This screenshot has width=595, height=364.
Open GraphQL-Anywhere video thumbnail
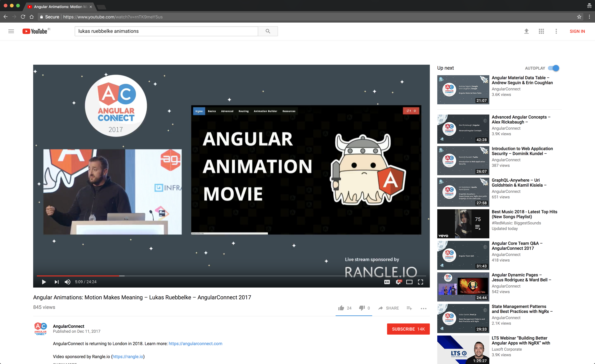(463, 192)
